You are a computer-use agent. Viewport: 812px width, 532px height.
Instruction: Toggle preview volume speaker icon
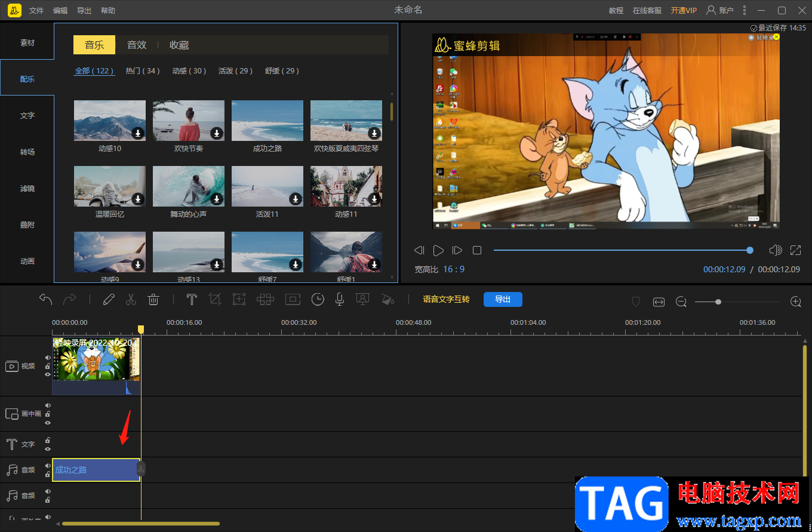776,250
